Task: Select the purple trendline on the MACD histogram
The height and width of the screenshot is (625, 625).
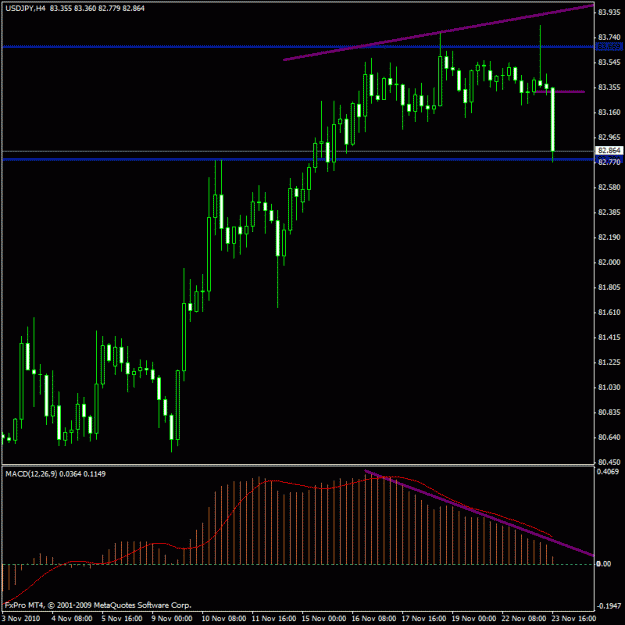Action: pos(479,513)
